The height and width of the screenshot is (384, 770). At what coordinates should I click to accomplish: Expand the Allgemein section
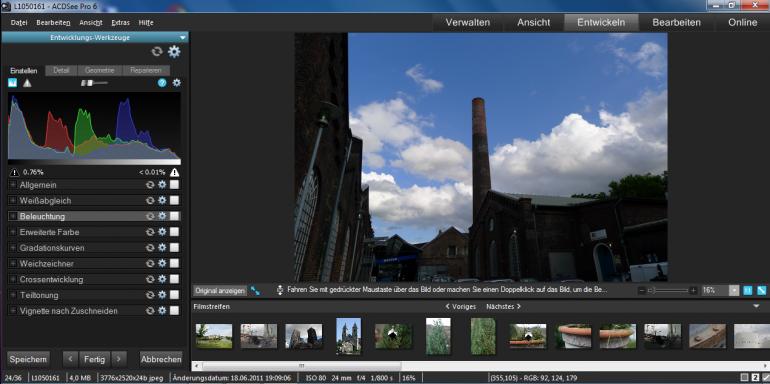[x=13, y=185]
